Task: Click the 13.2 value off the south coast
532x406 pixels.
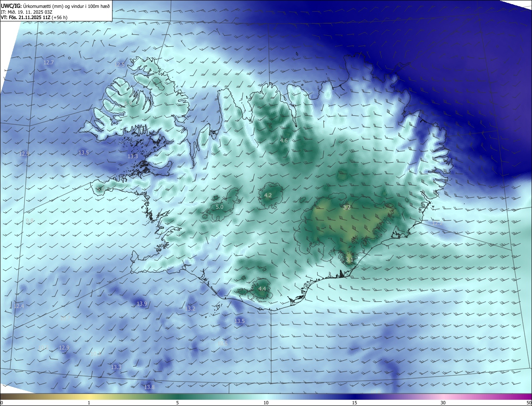Action: pos(190,308)
